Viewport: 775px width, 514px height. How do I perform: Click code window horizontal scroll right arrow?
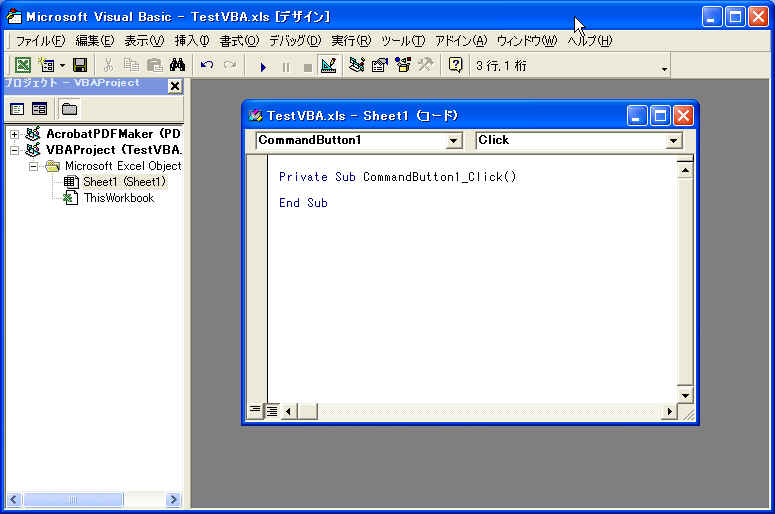[669, 411]
